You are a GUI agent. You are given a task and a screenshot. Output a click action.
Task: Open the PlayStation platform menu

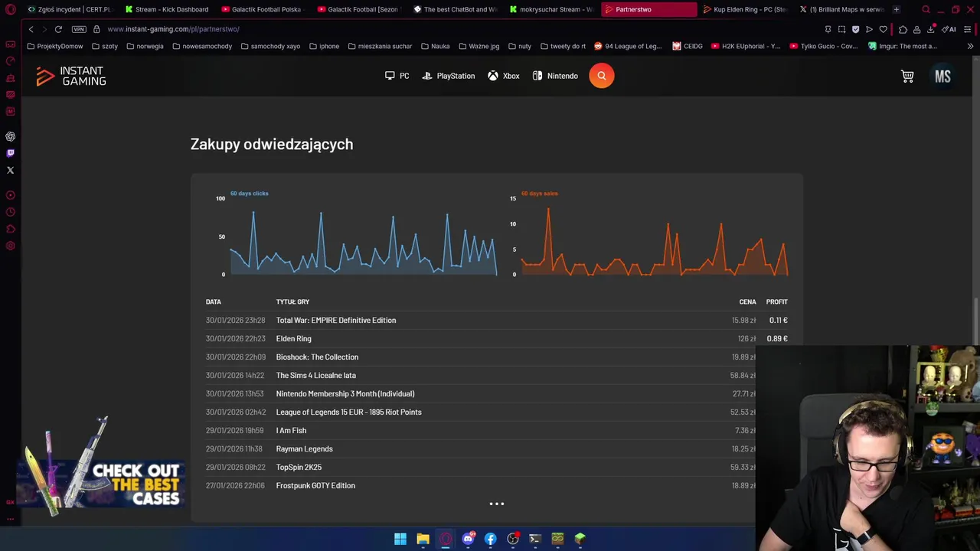click(x=449, y=76)
